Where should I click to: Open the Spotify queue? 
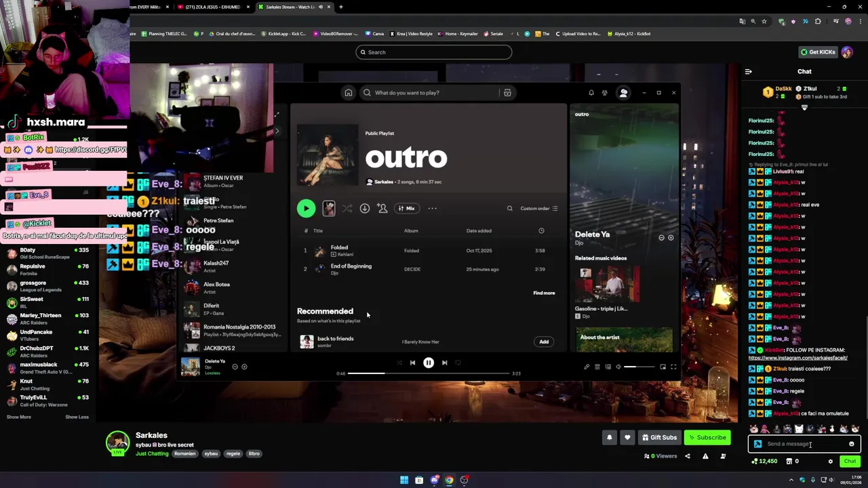coord(597,367)
